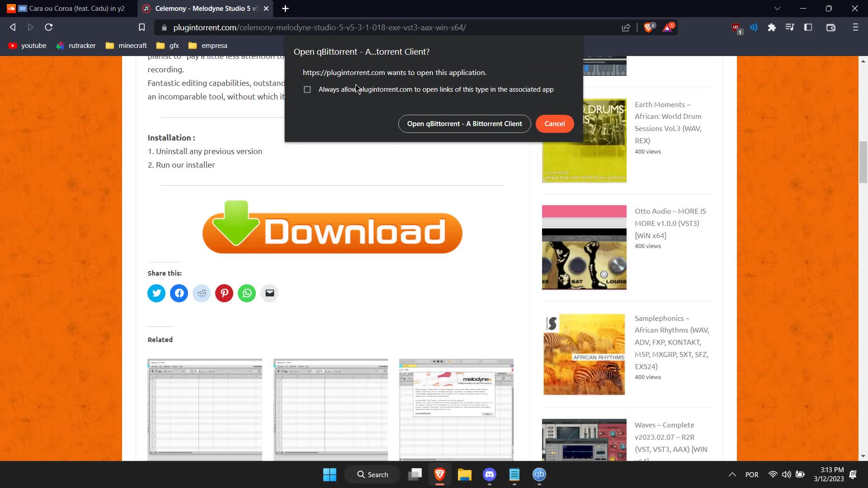
Task: Bookmark this page with the bookmark icon
Action: coord(142,28)
